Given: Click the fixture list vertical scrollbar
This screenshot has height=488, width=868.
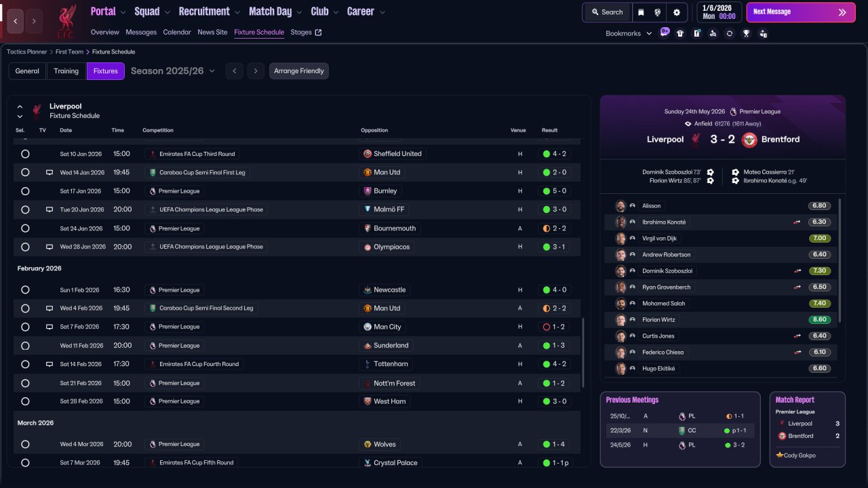Looking at the screenshot, I should point(583,352).
